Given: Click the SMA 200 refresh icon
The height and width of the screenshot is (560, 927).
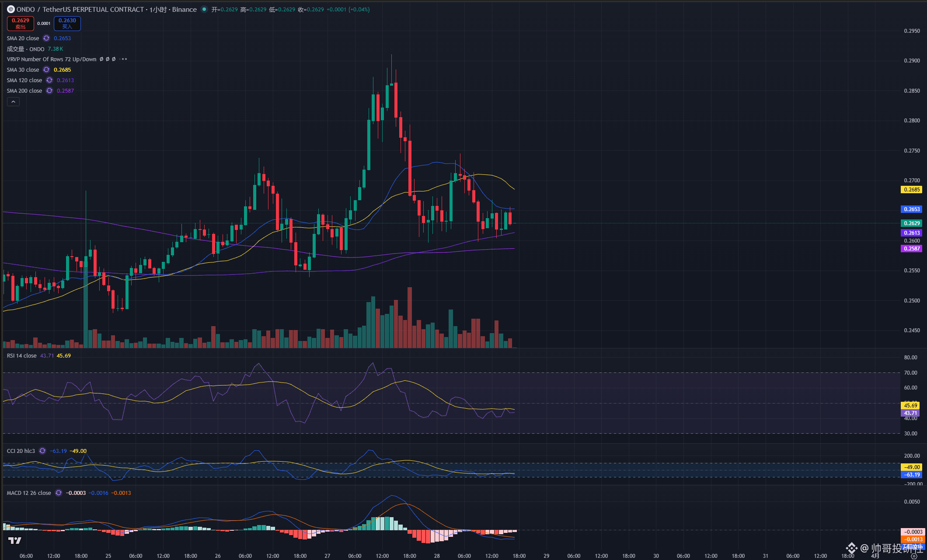Looking at the screenshot, I should [x=49, y=90].
